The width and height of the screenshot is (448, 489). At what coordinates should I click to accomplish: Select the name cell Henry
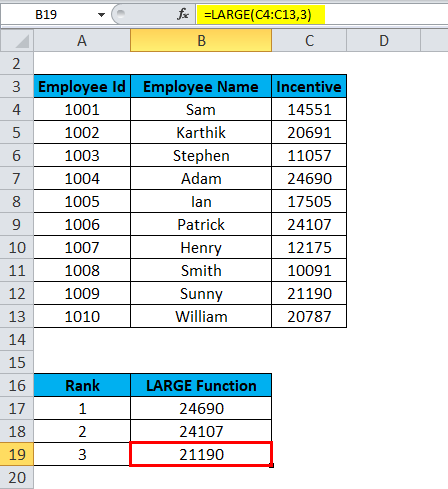(x=201, y=247)
